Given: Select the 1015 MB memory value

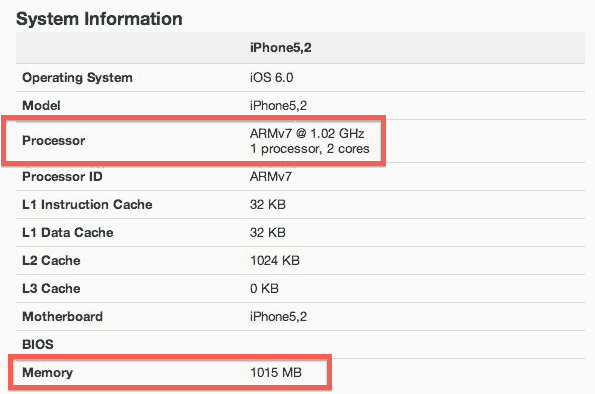Looking at the screenshot, I should pos(276,373).
